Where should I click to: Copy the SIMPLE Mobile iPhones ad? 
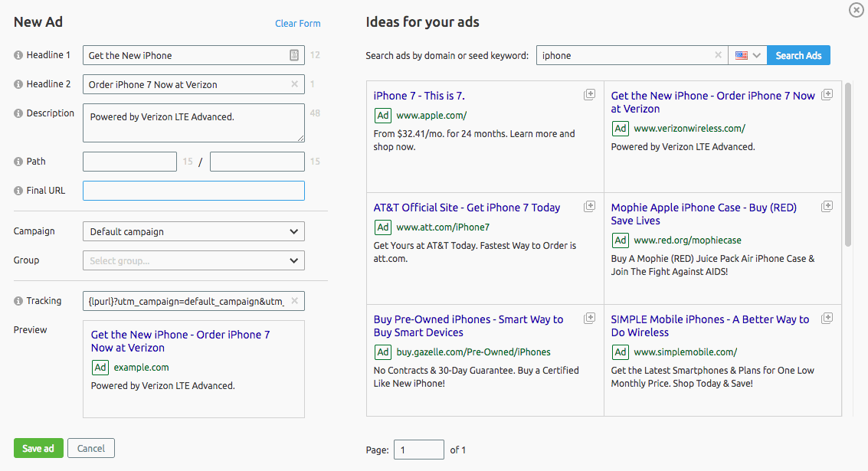(827, 319)
